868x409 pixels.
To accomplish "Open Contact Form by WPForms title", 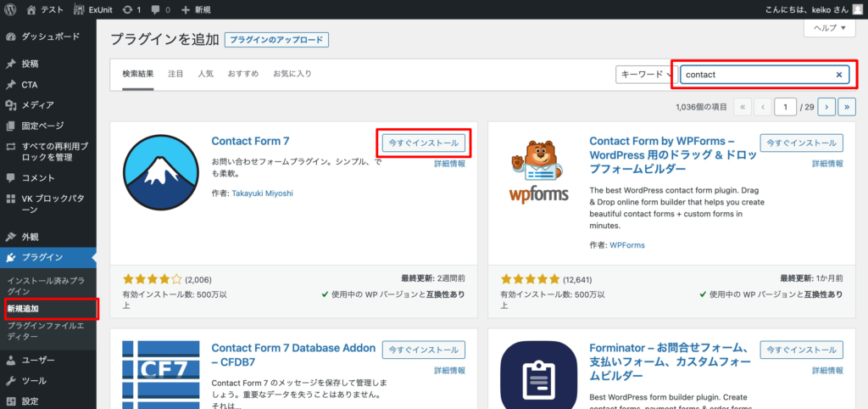I will (672, 154).
